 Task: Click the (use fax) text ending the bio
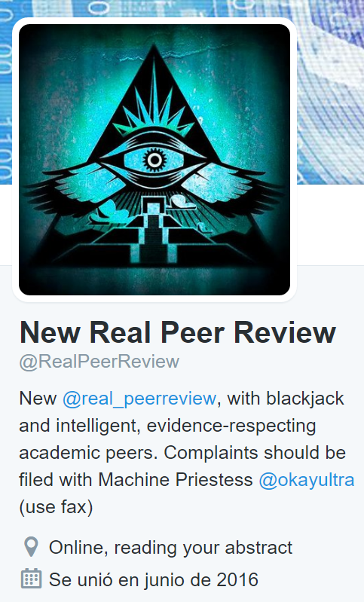pyautogui.click(x=56, y=507)
